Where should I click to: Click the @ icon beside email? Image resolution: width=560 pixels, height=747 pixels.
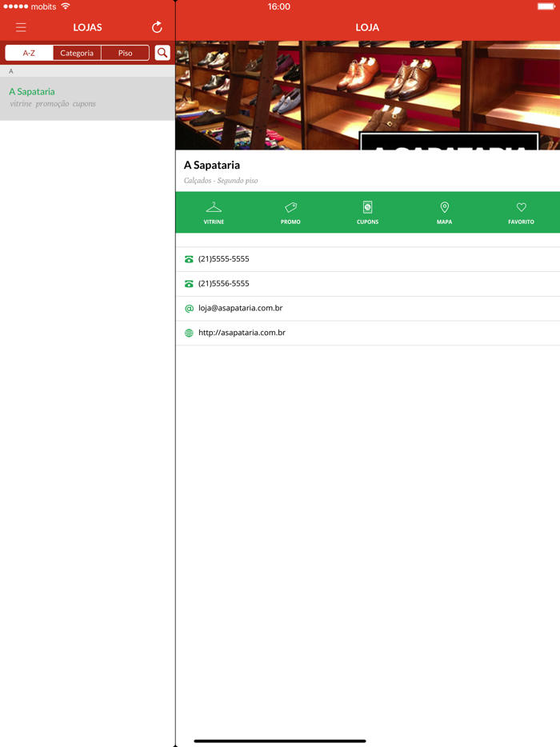pyautogui.click(x=189, y=309)
